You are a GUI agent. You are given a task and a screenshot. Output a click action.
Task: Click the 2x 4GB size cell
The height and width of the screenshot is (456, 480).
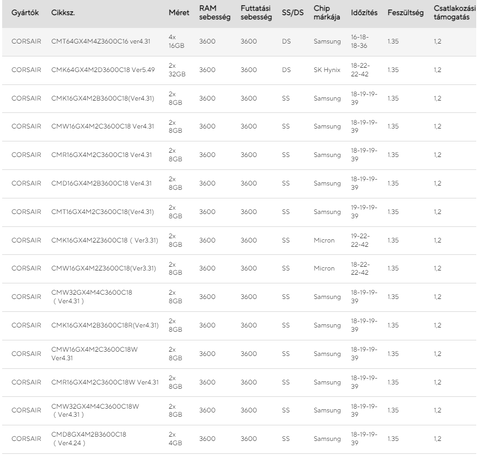[175, 439]
